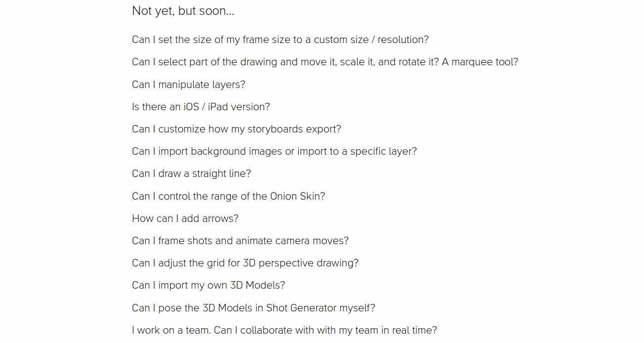644x343 pixels.
Task: Click 'A marquee tool?' text
Action: (480, 62)
